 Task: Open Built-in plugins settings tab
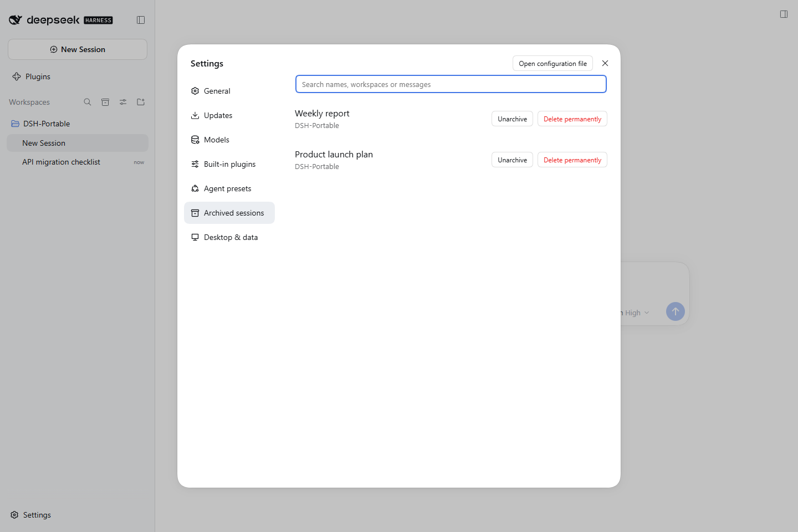click(229, 164)
